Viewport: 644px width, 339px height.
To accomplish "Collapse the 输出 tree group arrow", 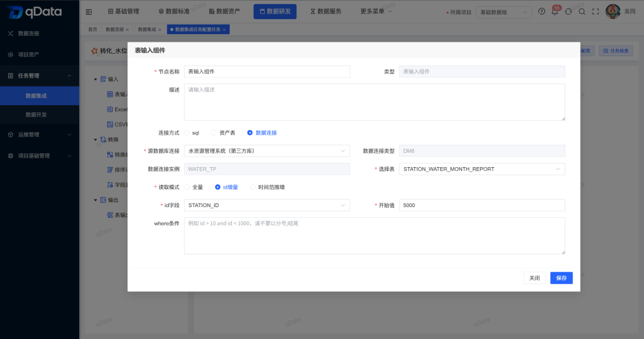I will coord(95,200).
